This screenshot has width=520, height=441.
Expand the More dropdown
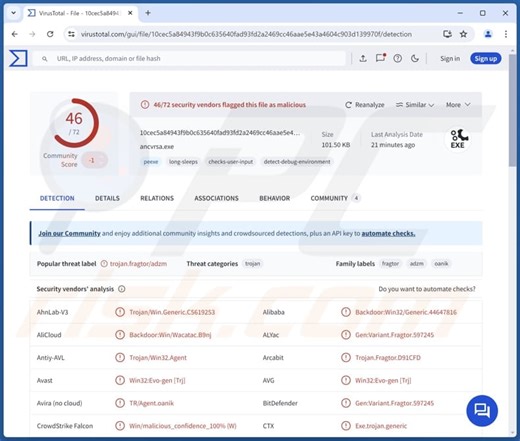458,105
